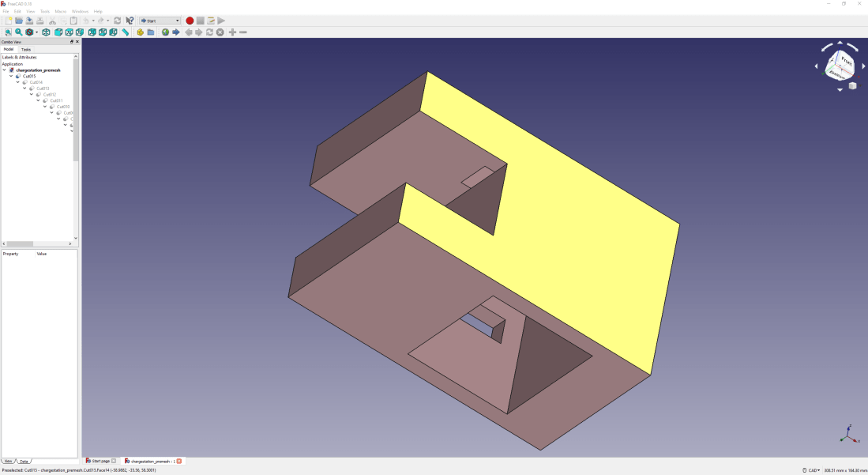The height and width of the screenshot is (475, 868).
Task: Activate the Box Zoom tool icon
Action: (x=18, y=32)
